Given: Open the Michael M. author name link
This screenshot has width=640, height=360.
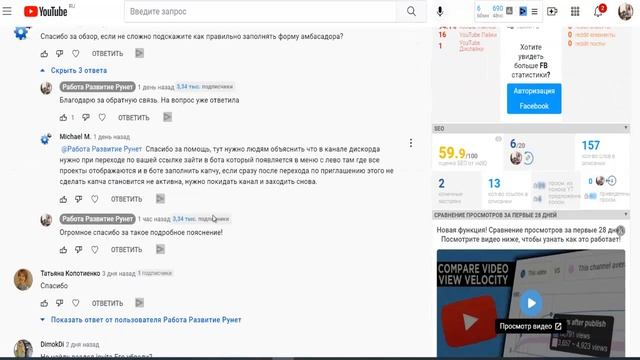Looking at the screenshot, I should 75,136.
